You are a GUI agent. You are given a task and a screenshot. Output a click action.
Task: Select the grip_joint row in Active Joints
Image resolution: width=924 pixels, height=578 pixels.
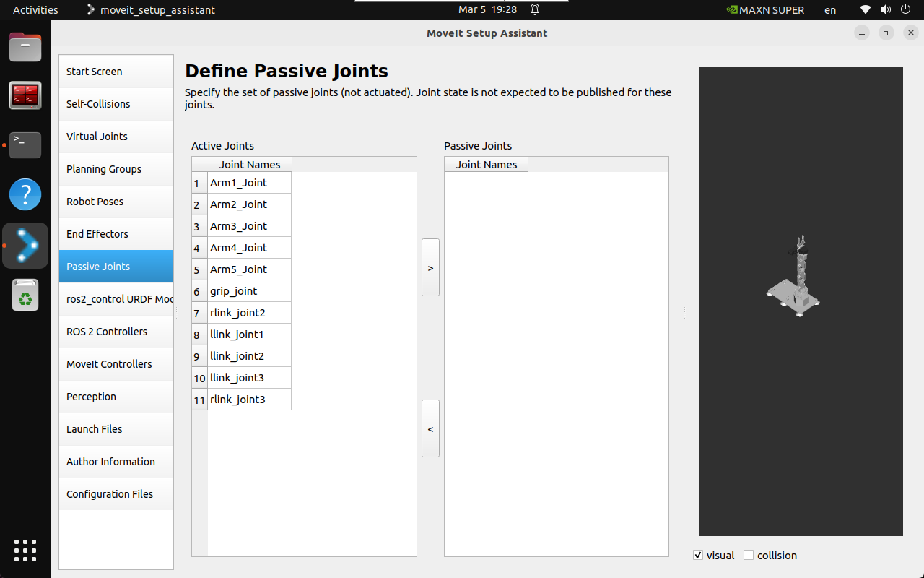point(249,291)
